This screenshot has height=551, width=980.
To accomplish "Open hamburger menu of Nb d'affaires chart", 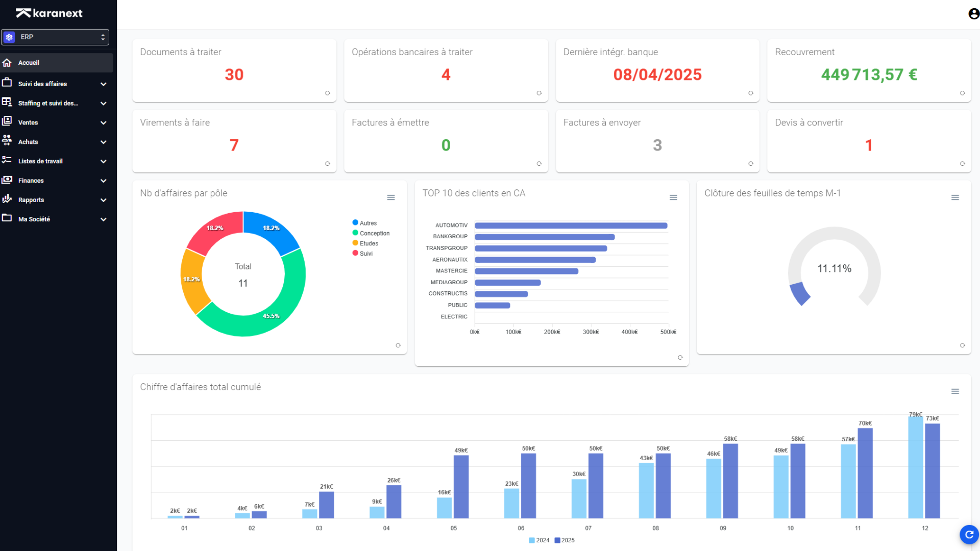I will click(391, 197).
